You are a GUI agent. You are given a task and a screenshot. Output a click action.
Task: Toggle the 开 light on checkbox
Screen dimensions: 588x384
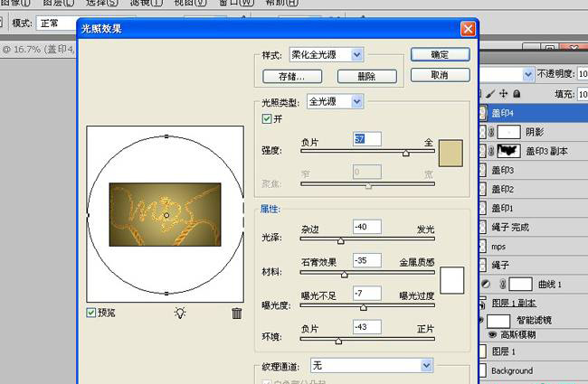(x=267, y=118)
